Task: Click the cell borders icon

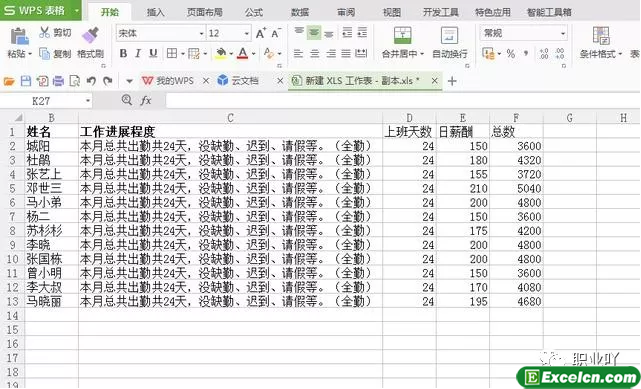Action: 172,54
